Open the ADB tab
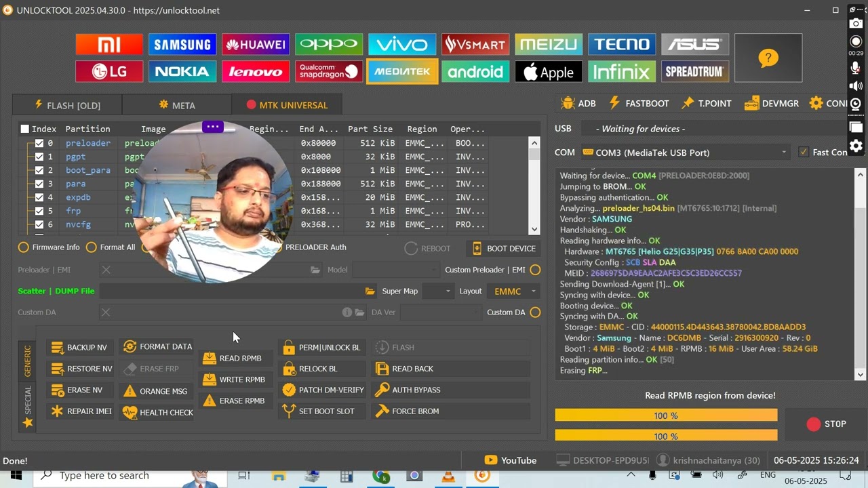This screenshot has width=868, height=488. coord(578,104)
